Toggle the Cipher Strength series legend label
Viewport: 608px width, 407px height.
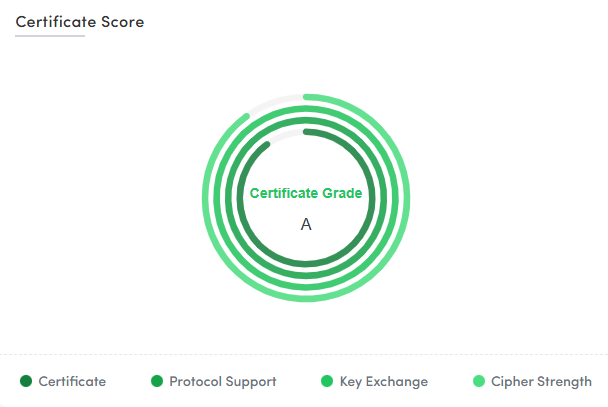[x=541, y=381]
